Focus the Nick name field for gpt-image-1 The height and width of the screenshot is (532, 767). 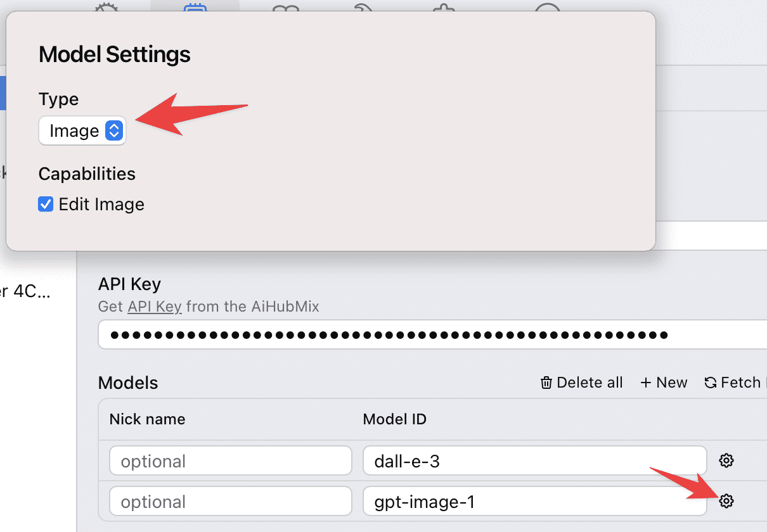pos(230,502)
